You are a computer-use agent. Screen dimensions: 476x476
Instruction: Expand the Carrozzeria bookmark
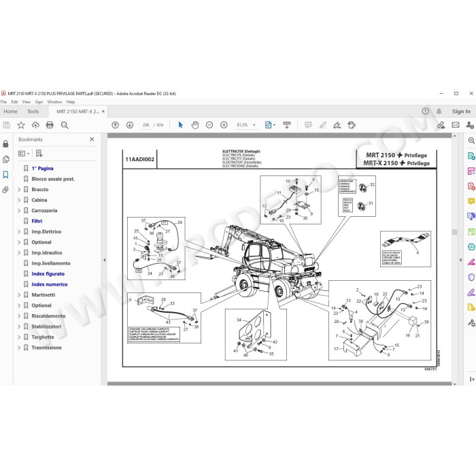19,211
